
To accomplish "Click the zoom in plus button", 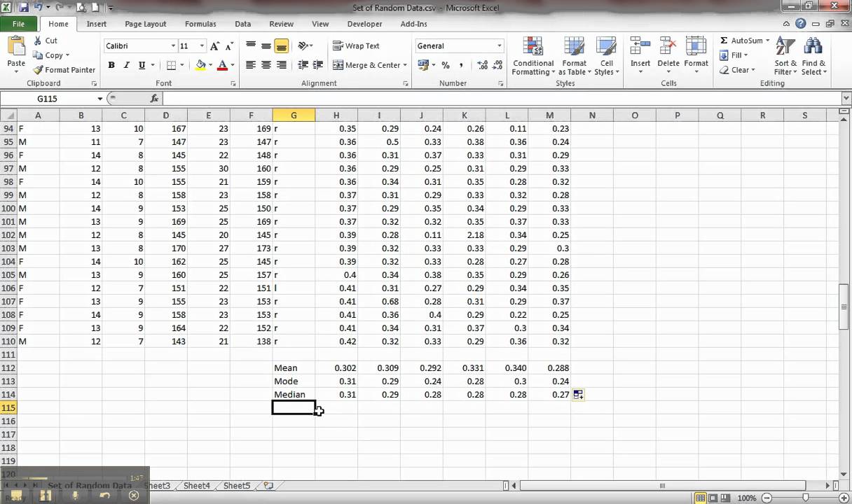I will [x=844, y=498].
